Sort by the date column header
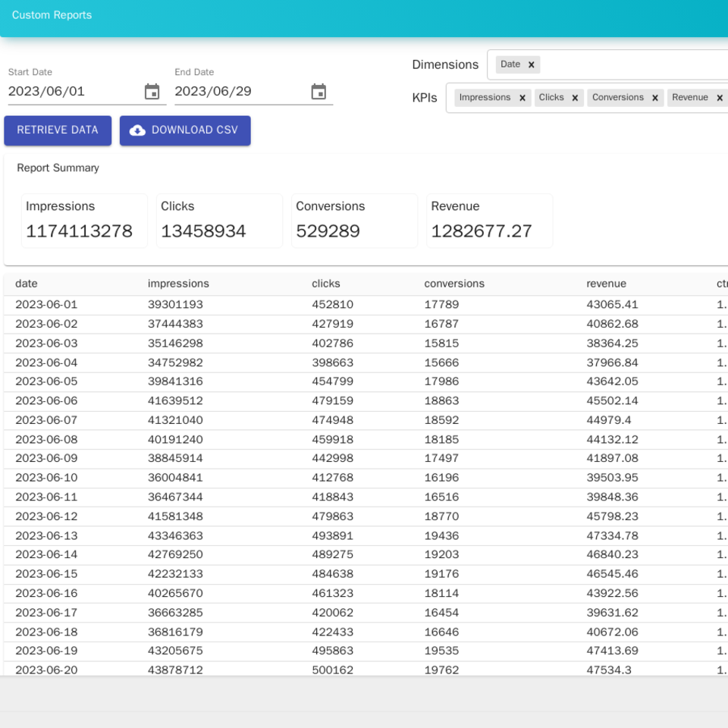The image size is (728, 728). (27, 284)
